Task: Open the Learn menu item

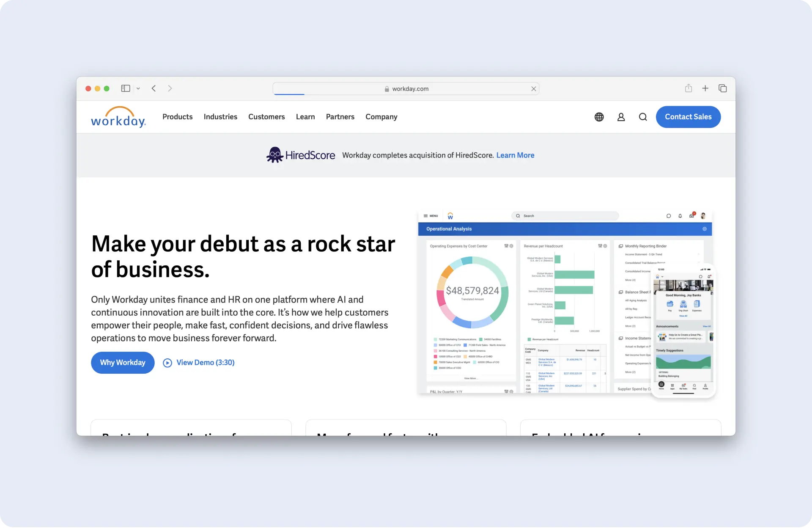Action: (305, 117)
